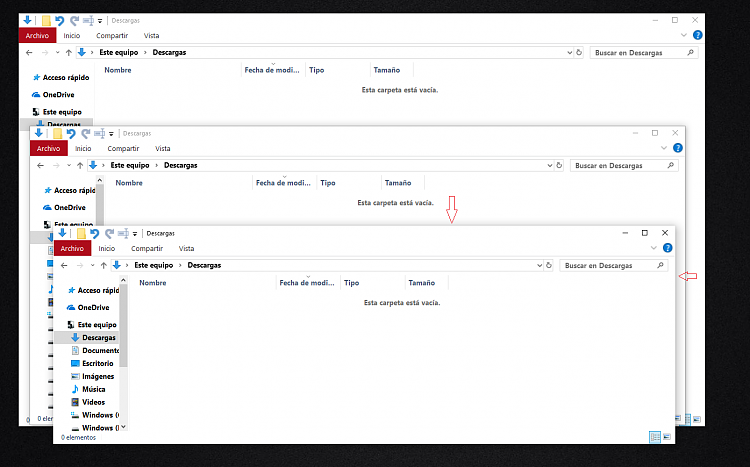
Task: Open the Compartir tab in the front window
Action: 147,248
